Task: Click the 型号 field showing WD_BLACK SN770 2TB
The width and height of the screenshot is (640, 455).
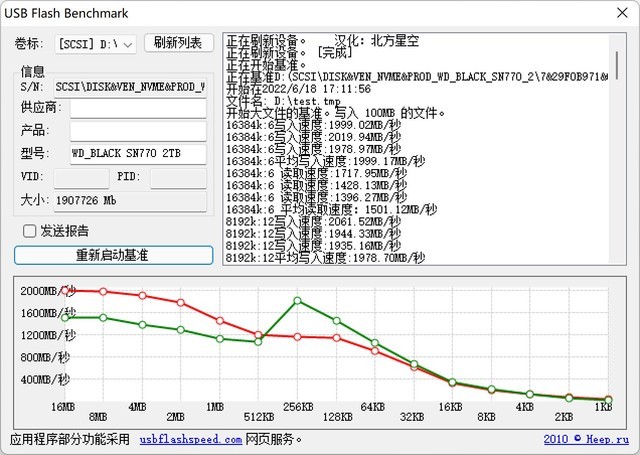Action: [138, 154]
